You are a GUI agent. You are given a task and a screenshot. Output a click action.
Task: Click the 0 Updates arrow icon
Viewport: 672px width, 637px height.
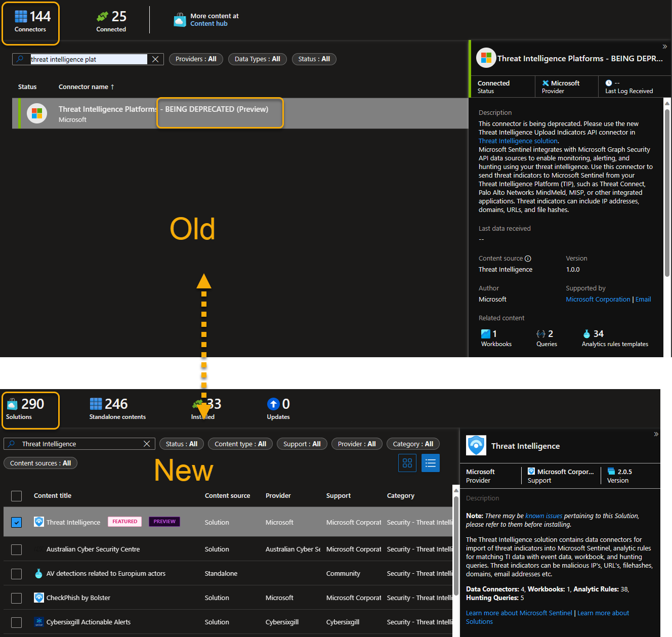[273, 404]
